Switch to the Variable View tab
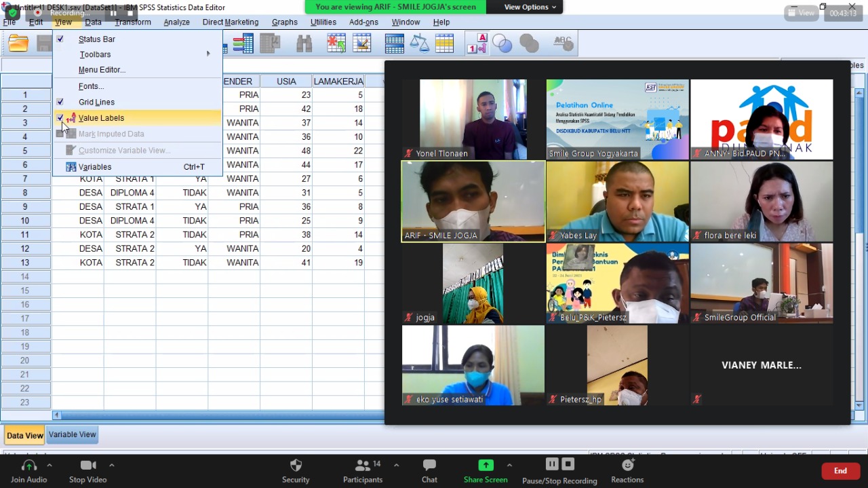The height and width of the screenshot is (488, 868). 73,435
